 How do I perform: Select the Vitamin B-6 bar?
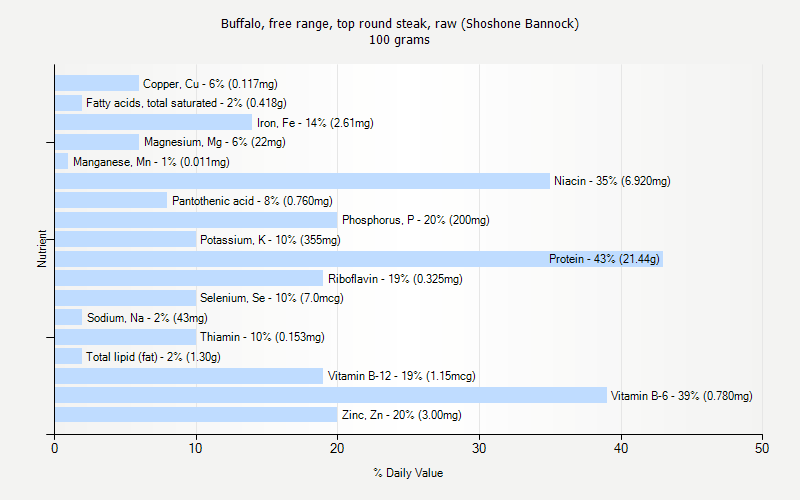coord(330,395)
